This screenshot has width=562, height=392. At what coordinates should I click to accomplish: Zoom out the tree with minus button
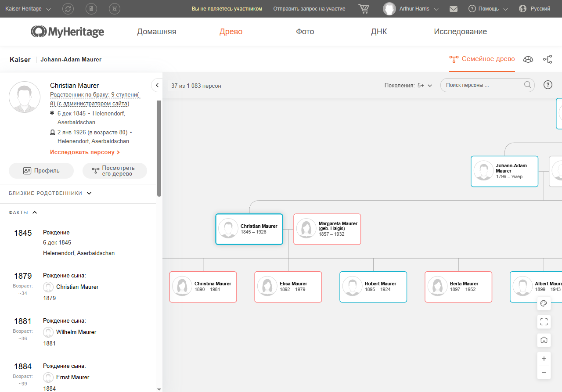point(544,373)
